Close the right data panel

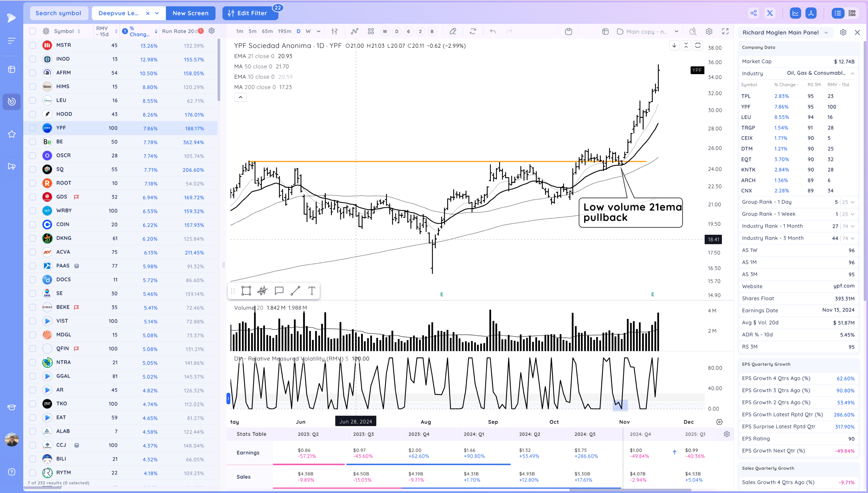(857, 33)
